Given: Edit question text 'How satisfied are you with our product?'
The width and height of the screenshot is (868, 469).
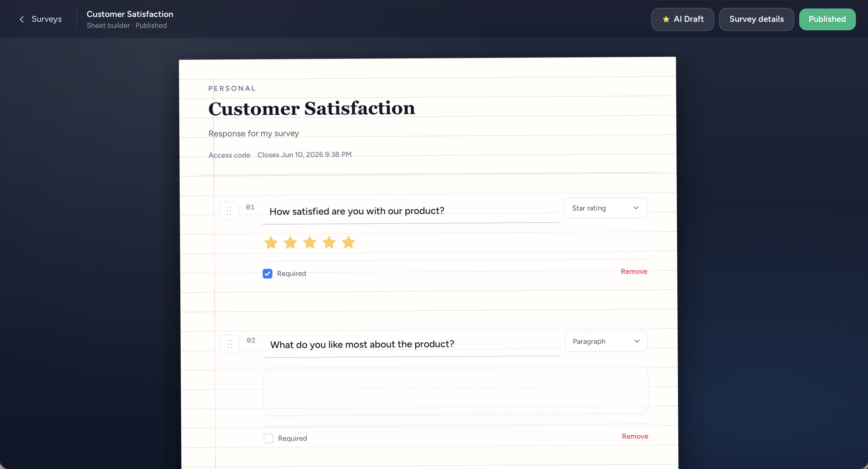Looking at the screenshot, I should coord(411,211).
